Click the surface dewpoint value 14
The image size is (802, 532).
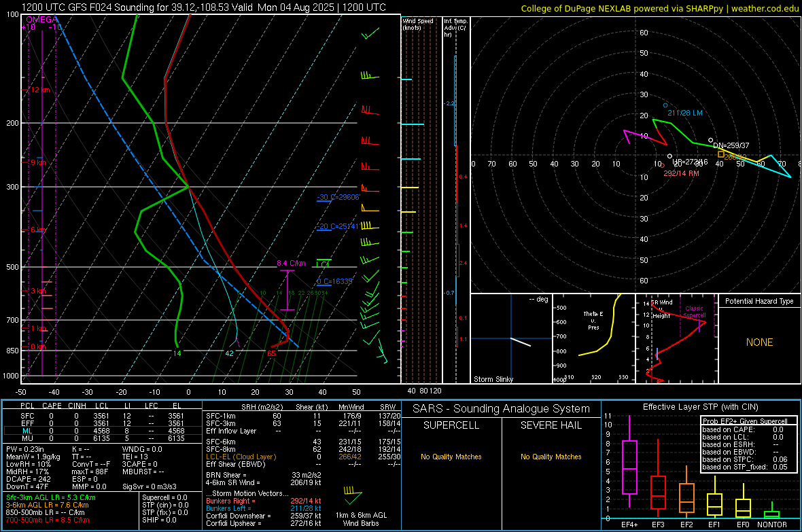click(177, 353)
